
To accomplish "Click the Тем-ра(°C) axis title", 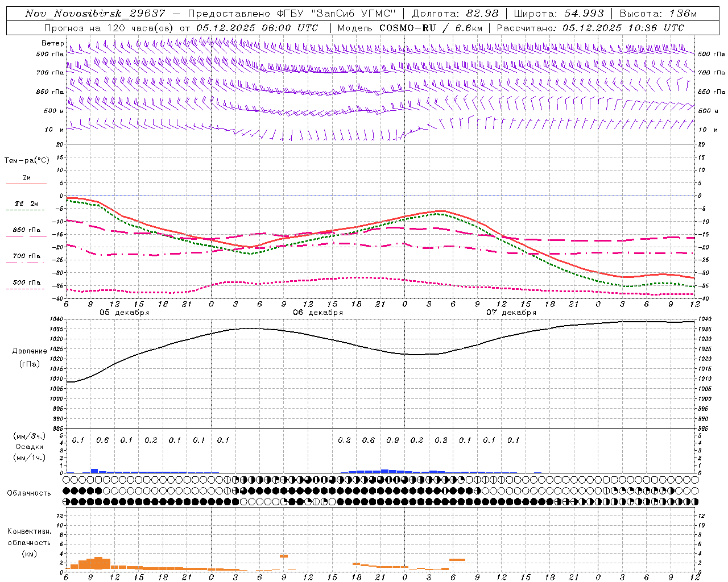I will [x=27, y=161].
